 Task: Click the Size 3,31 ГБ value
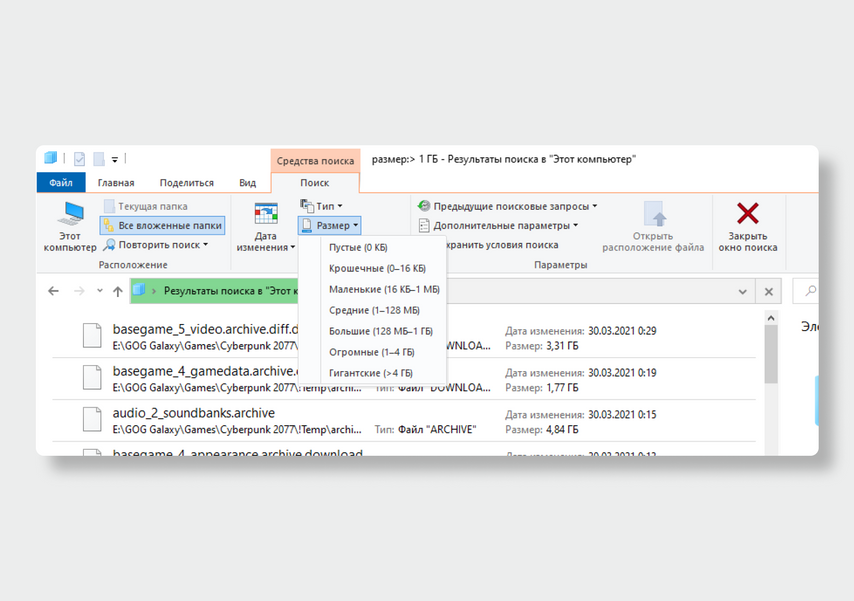click(x=563, y=346)
